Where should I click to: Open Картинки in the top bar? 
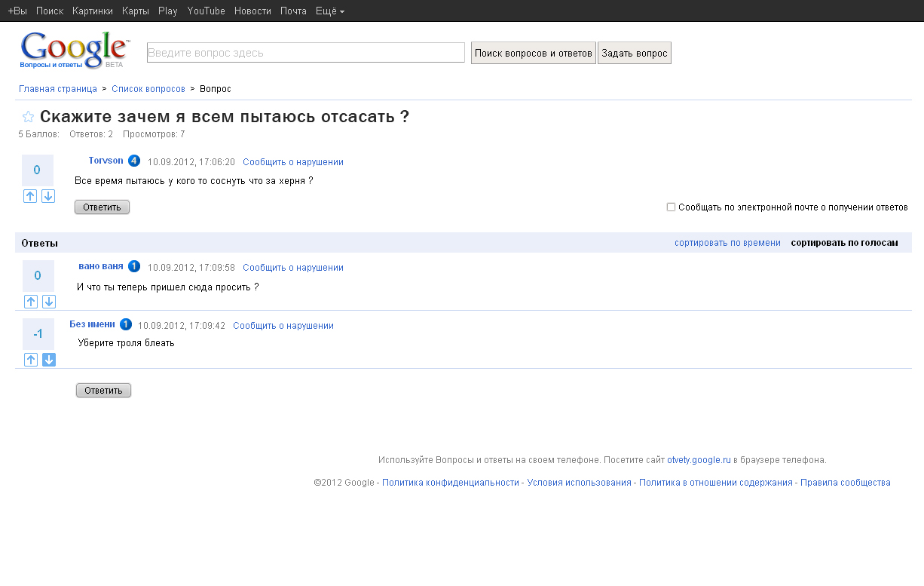click(93, 11)
